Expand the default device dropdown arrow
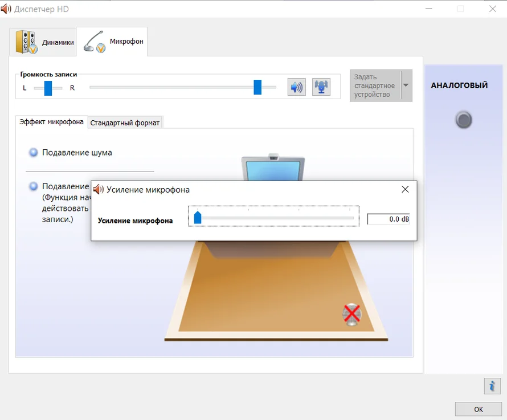The width and height of the screenshot is (507, 420). coord(406,85)
